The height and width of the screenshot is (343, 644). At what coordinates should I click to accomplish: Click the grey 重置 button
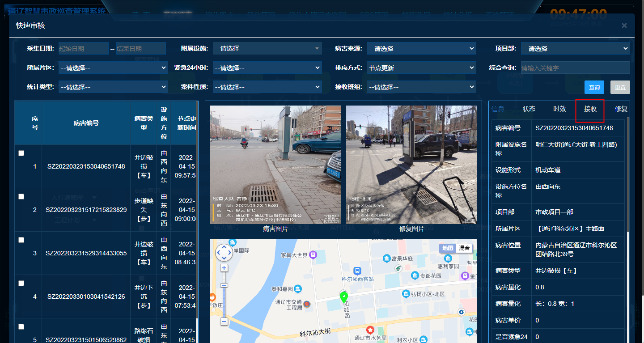pos(620,88)
